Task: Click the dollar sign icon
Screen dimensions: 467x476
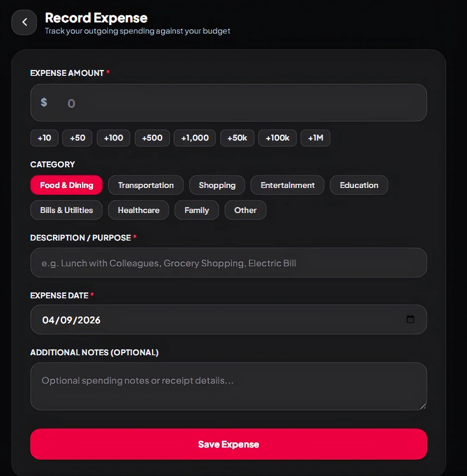Action: point(44,102)
